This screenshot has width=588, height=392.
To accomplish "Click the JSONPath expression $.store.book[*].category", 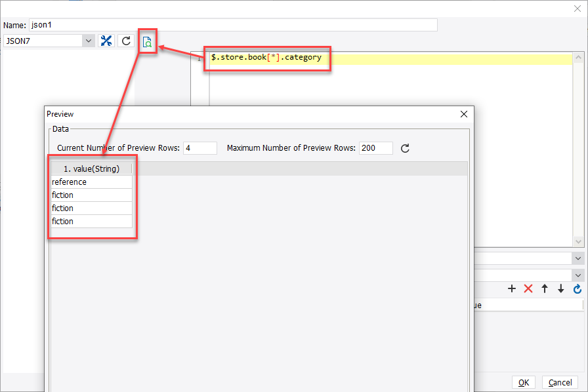I will (267, 58).
